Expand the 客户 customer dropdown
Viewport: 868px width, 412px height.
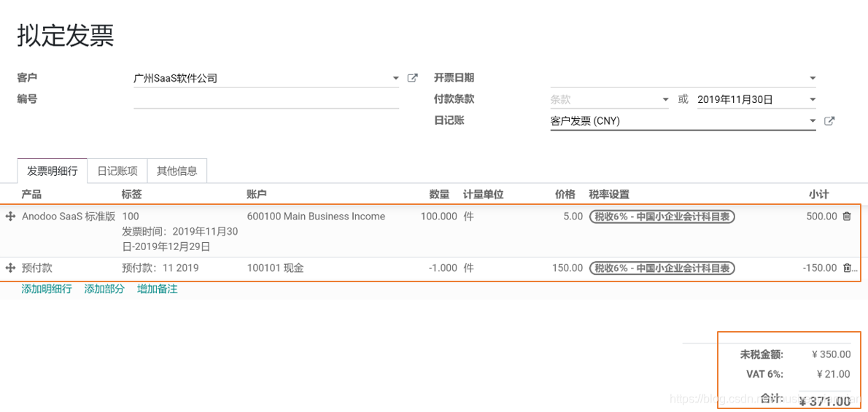395,79
